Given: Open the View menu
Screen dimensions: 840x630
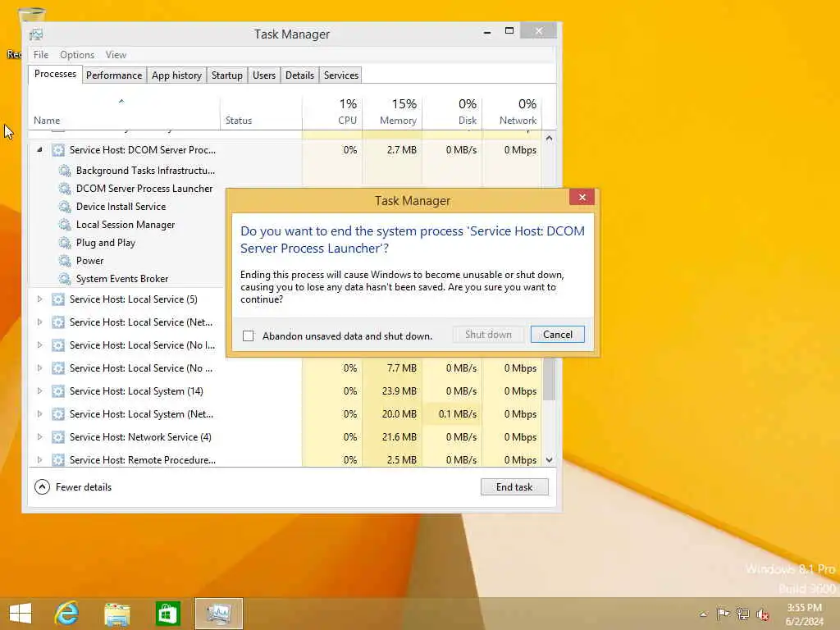Looking at the screenshot, I should click(x=116, y=55).
